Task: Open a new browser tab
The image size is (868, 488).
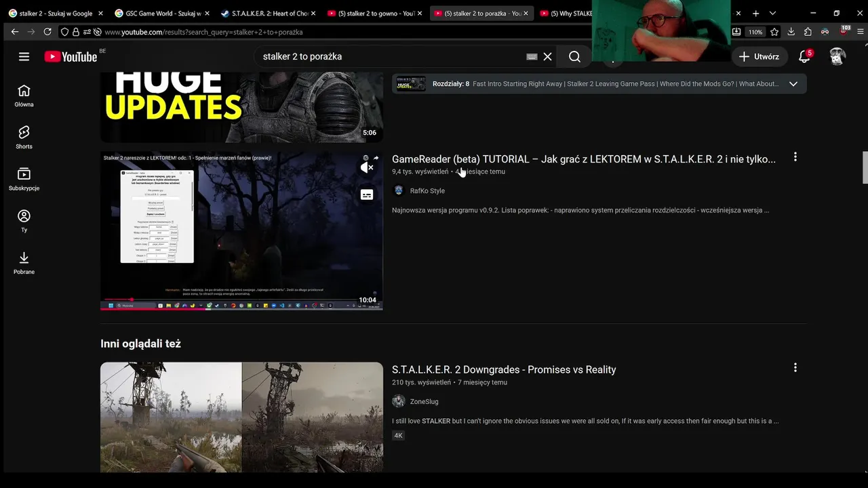Action: click(755, 13)
